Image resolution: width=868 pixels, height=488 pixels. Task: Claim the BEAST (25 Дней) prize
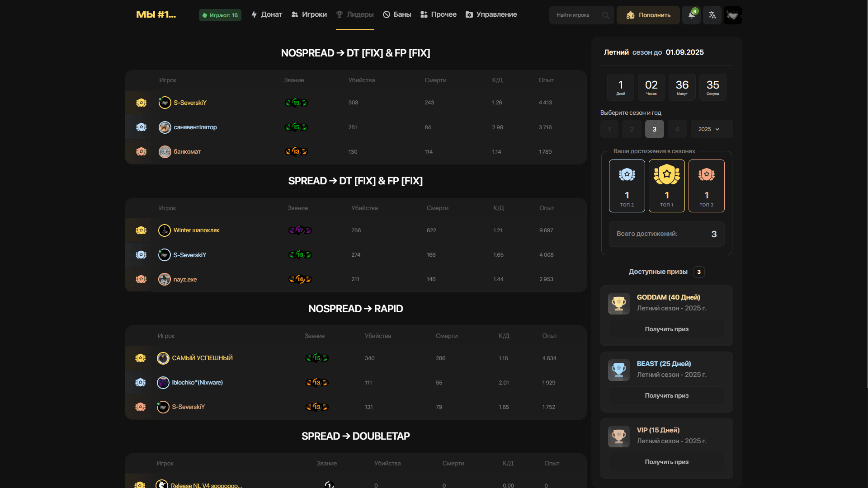point(667,396)
